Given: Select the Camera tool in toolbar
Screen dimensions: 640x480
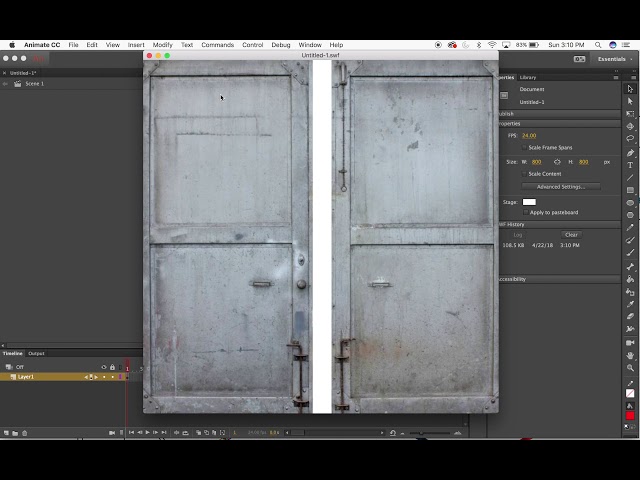Looking at the screenshot, I should [x=630, y=343].
